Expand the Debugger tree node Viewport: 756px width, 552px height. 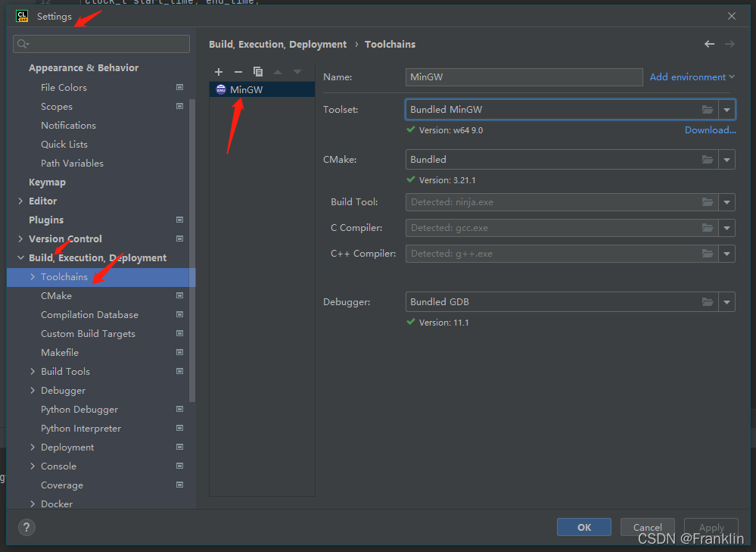pos(33,391)
